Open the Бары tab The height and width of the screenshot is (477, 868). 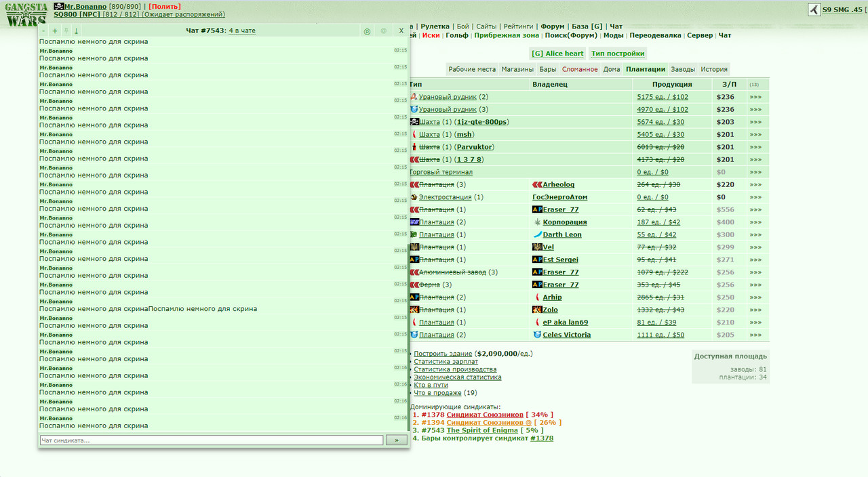548,69
